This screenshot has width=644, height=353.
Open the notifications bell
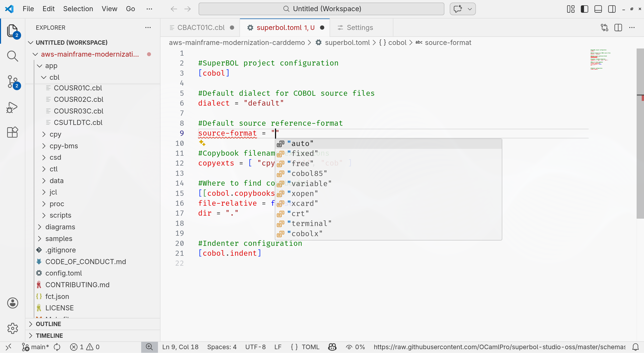[636, 347]
